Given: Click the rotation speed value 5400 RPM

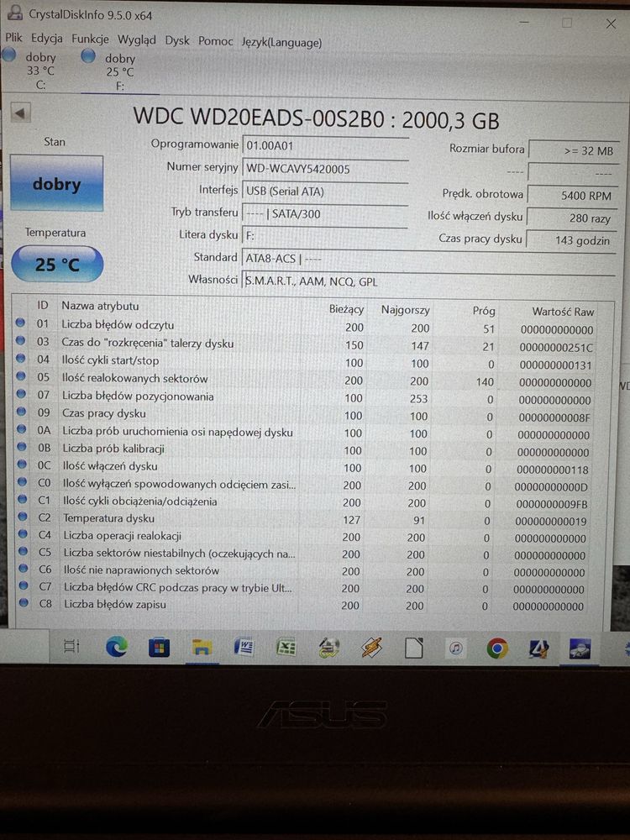Looking at the screenshot, I should 573,196.
